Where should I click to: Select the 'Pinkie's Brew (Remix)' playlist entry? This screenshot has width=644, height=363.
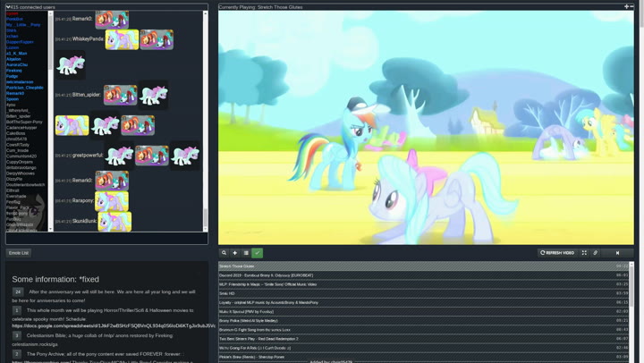423,357
